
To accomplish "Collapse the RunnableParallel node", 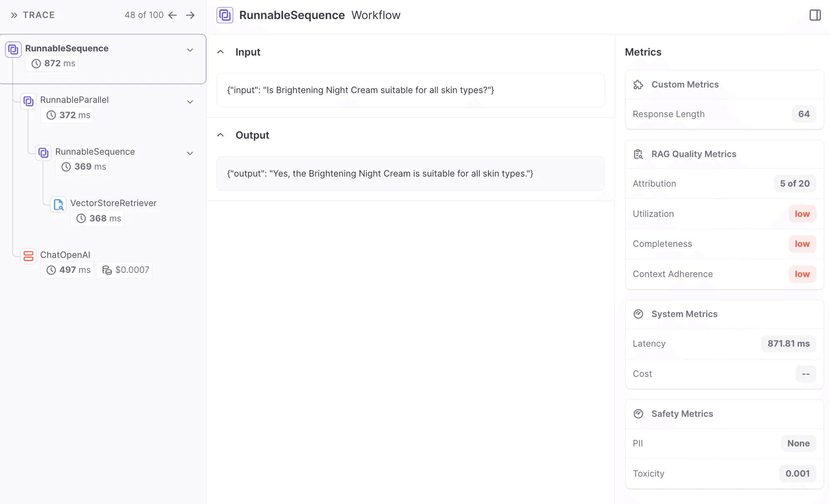I will pos(190,102).
